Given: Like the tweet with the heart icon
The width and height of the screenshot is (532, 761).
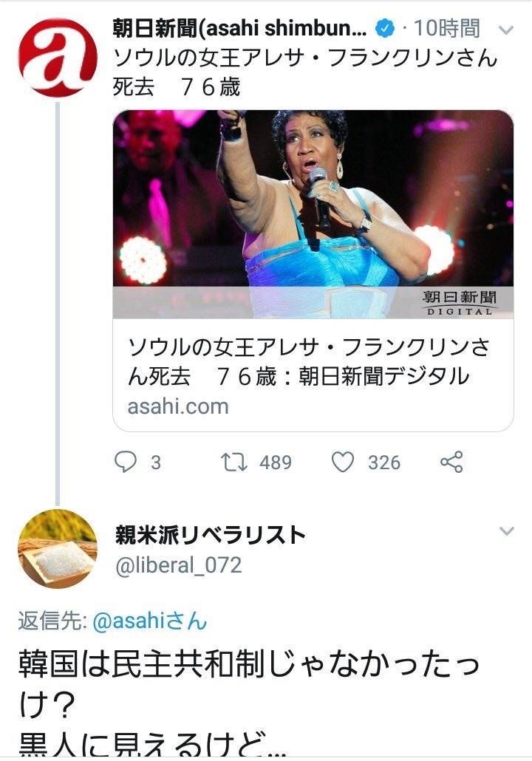Looking at the screenshot, I should tap(343, 462).
